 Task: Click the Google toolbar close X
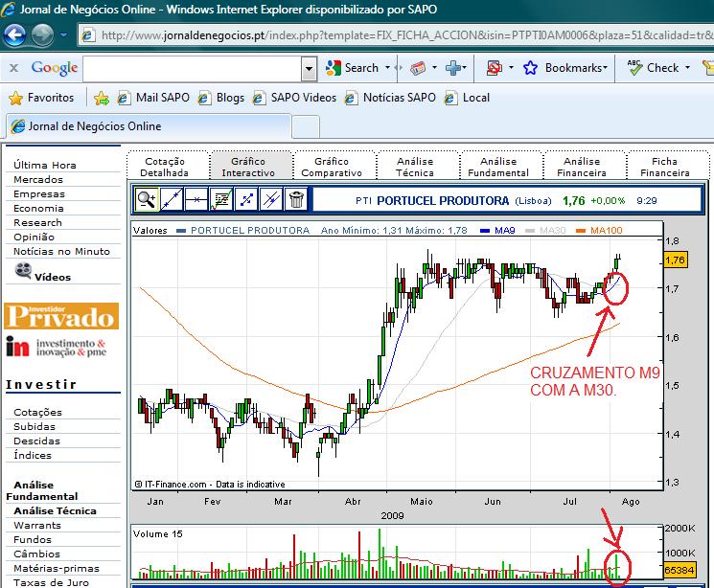(x=14, y=68)
